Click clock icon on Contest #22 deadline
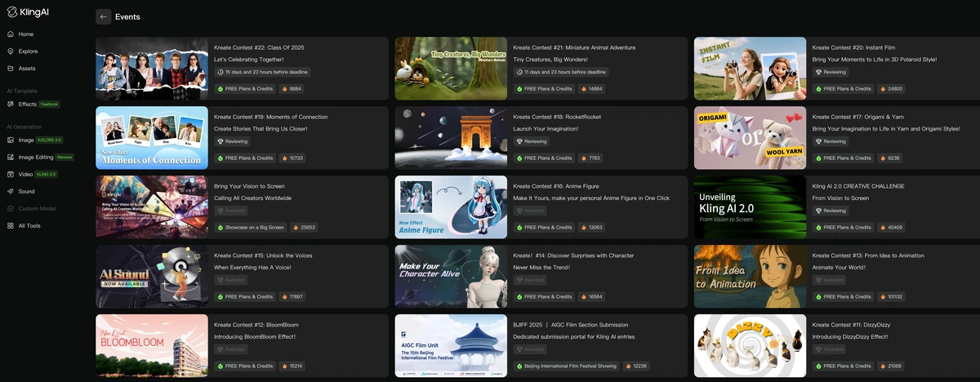980x382 pixels. [220, 72]
